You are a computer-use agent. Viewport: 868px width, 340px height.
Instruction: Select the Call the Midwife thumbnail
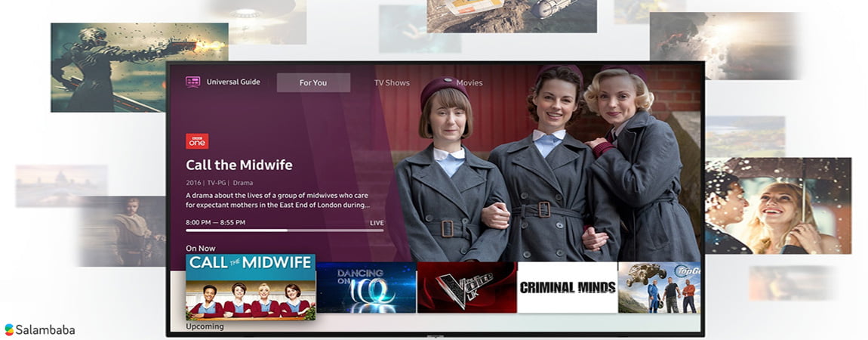(x=251, y=287)
